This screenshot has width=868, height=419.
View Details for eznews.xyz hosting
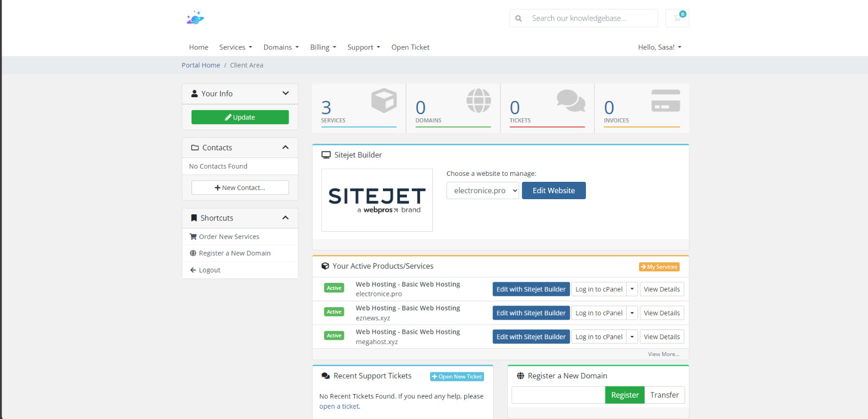pyautogui.click(x=662, y=313)
